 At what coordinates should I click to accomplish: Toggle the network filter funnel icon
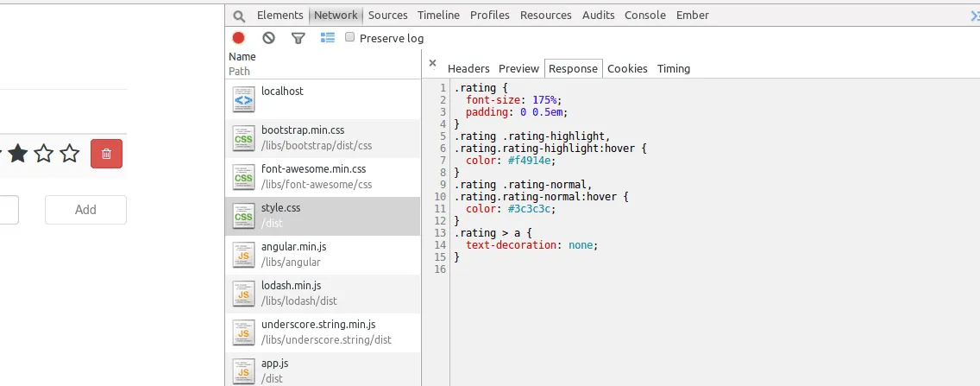coord(298,38)
